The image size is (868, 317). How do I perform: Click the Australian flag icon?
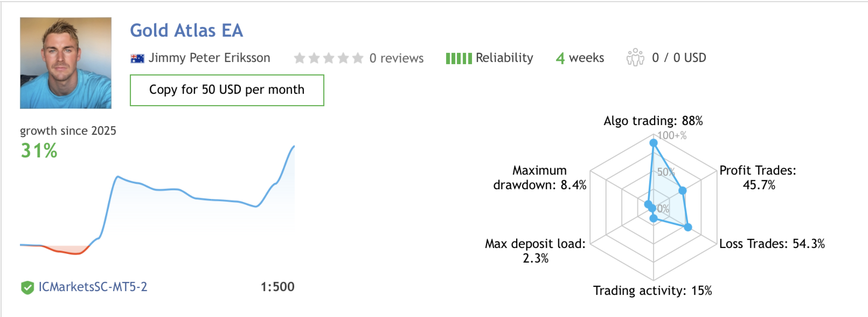pyautogui.click(x=136, y=58)
